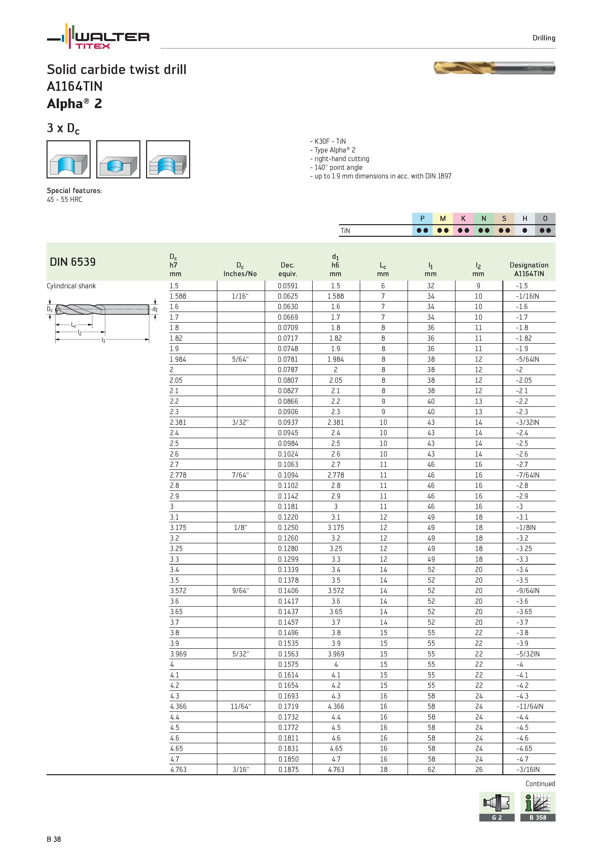Click the Walter Titex logo
614x868 pixels.
coord(98,36)
